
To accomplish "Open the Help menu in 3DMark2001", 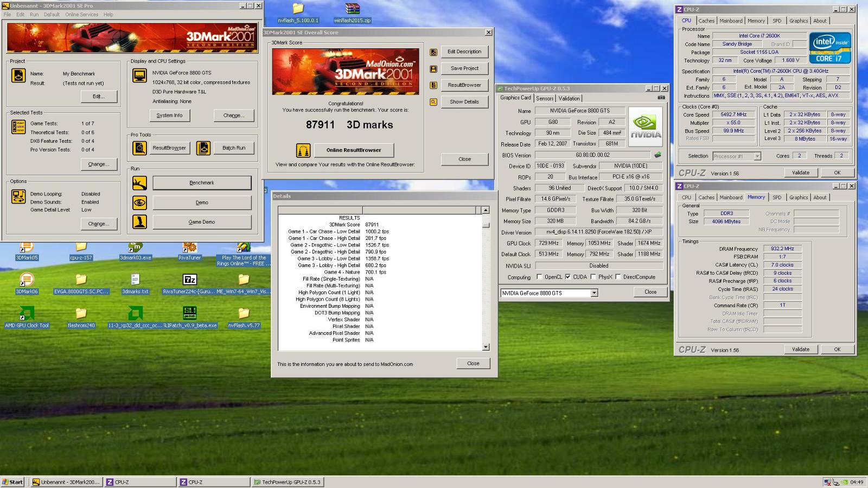I will pyautogui.click(x=108, y=15).
